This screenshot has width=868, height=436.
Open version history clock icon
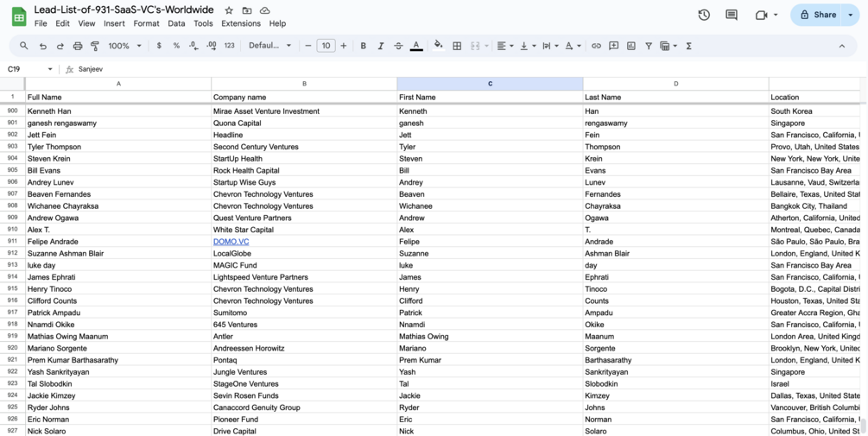(x=704, y=15)
